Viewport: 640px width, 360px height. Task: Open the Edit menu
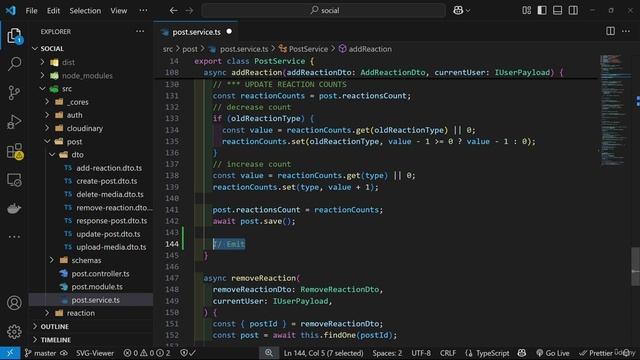point(53,11)
